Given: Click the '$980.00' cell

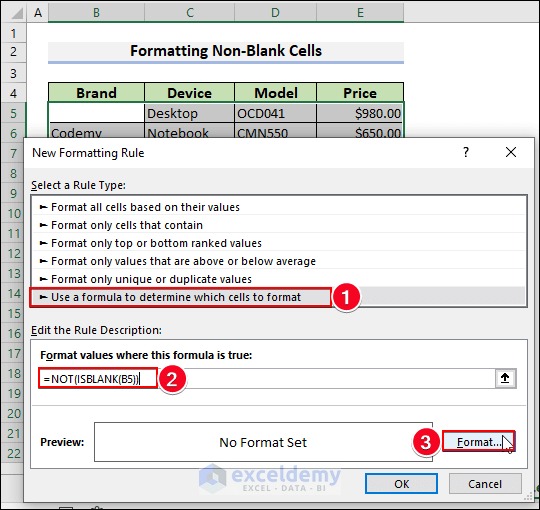Looking at the screenshot, I should click(360, 113).
